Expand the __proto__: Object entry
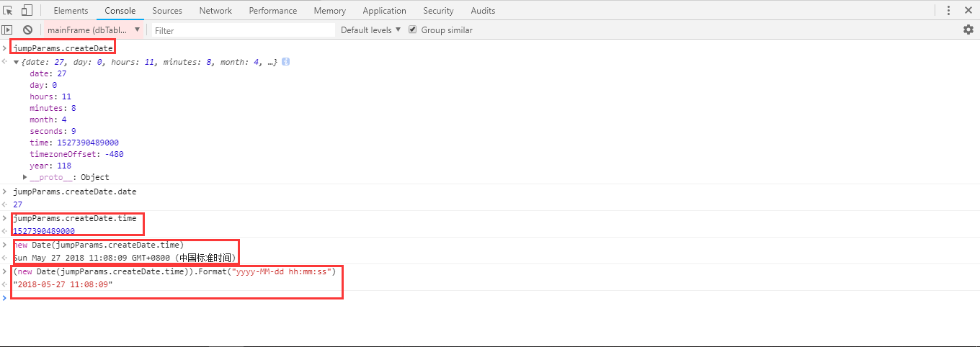Image resolution: width=980 pixels, height=347 pixels. pyautogui.click(x=25, y=177)
